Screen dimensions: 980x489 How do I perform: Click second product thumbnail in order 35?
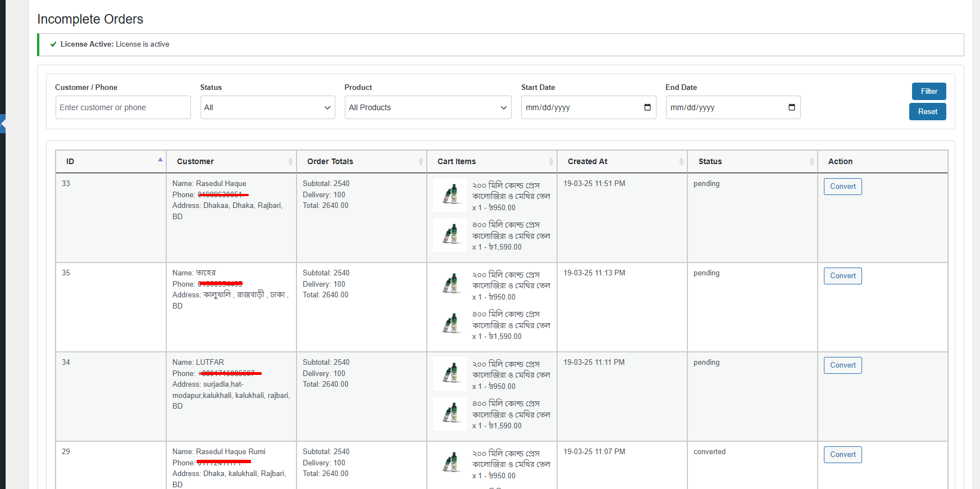click(450, 324)
